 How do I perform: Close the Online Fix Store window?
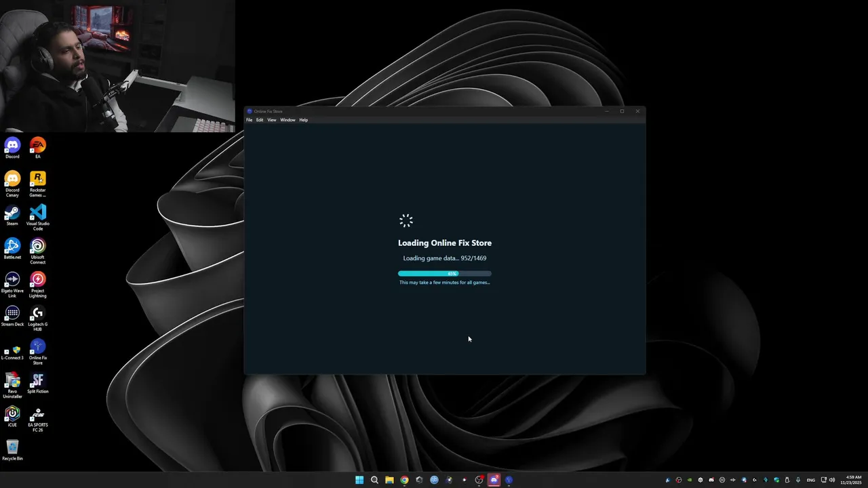(x=637, y=111)
